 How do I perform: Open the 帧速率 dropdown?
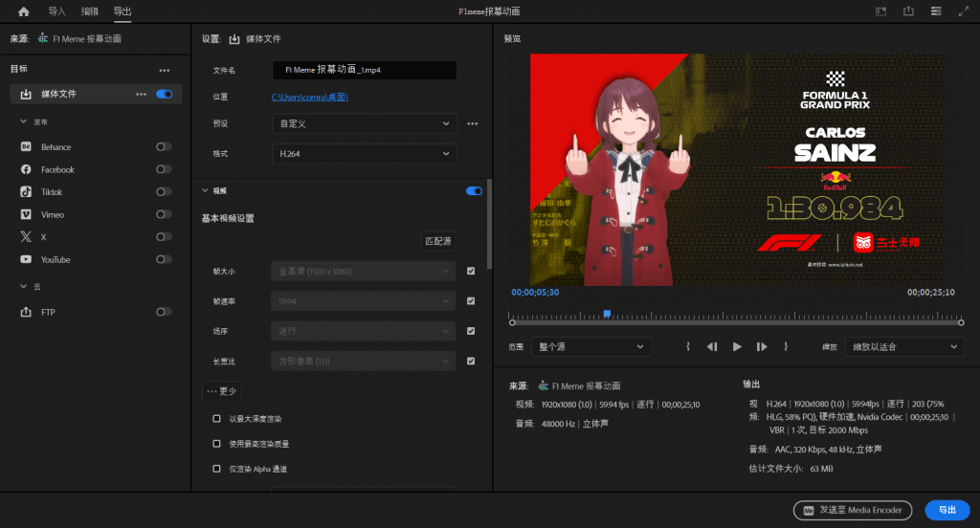tap(363, 301)
